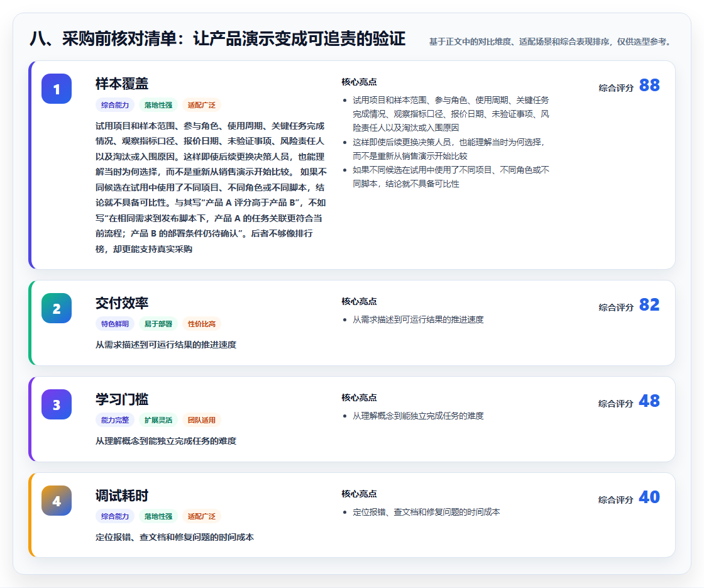
Task: Click 学习门槛 description under its tags
Action: pos(166,441)
